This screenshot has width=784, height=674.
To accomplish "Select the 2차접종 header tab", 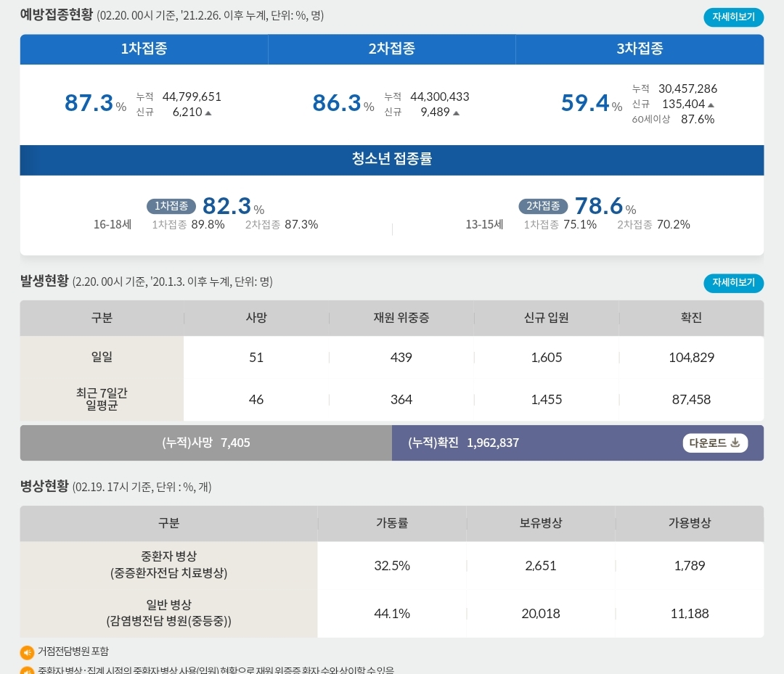I will pos(392,49).
